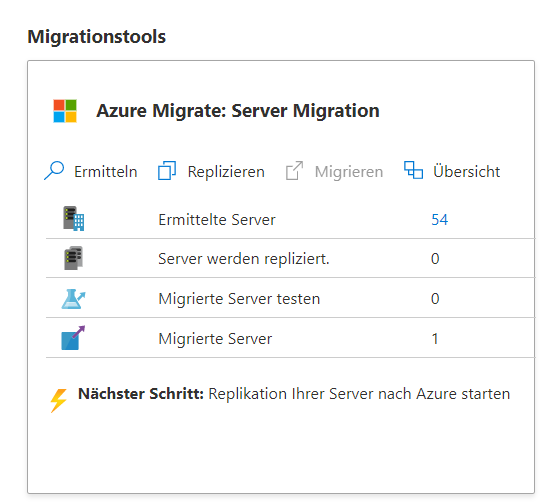This screenshot has width=551, height=504.
Task: Click the 'Ermittelte Server' label
Action: pos(217,220)
